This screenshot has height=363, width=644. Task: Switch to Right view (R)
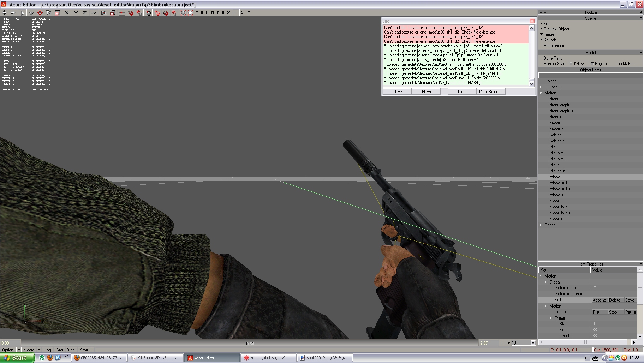pyautogui.click(x=213, y=13)
